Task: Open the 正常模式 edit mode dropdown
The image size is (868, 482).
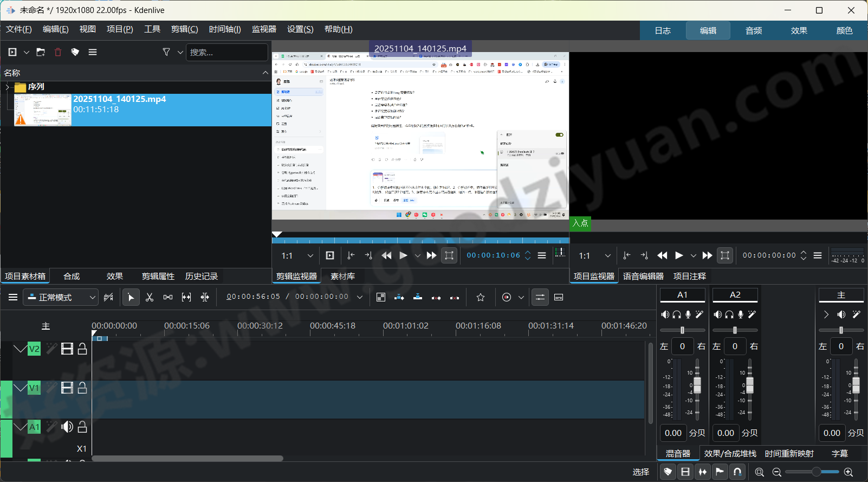Action: tap(62, 297)
